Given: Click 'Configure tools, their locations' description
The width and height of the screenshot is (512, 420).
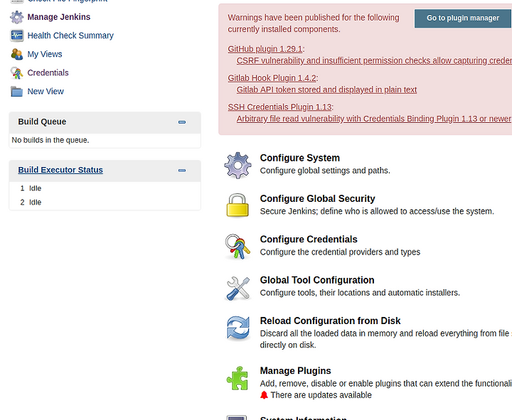Looking at the screenshot, I should point(360,293).
